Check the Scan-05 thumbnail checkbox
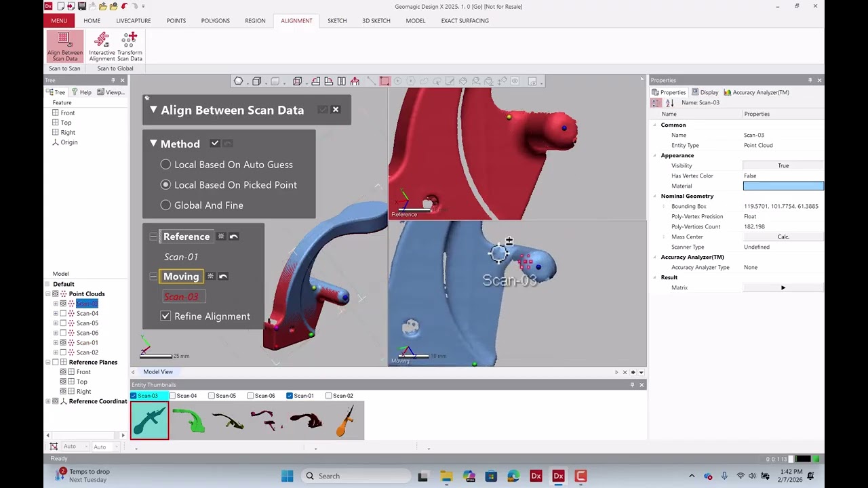 tap(212, 396)
